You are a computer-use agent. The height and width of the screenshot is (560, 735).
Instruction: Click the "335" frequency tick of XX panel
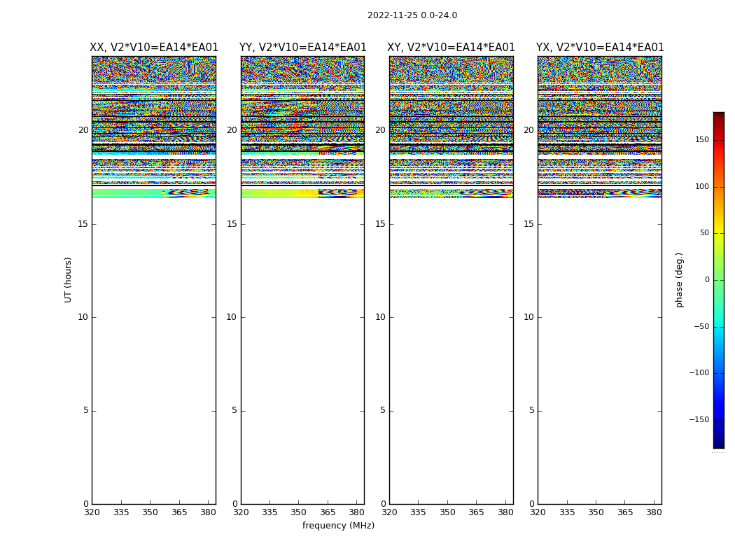click(121, 512)
